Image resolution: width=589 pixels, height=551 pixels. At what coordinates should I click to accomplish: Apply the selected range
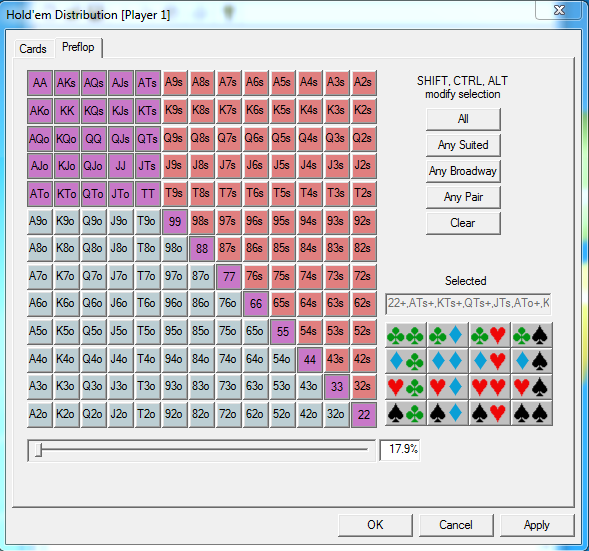537,525
